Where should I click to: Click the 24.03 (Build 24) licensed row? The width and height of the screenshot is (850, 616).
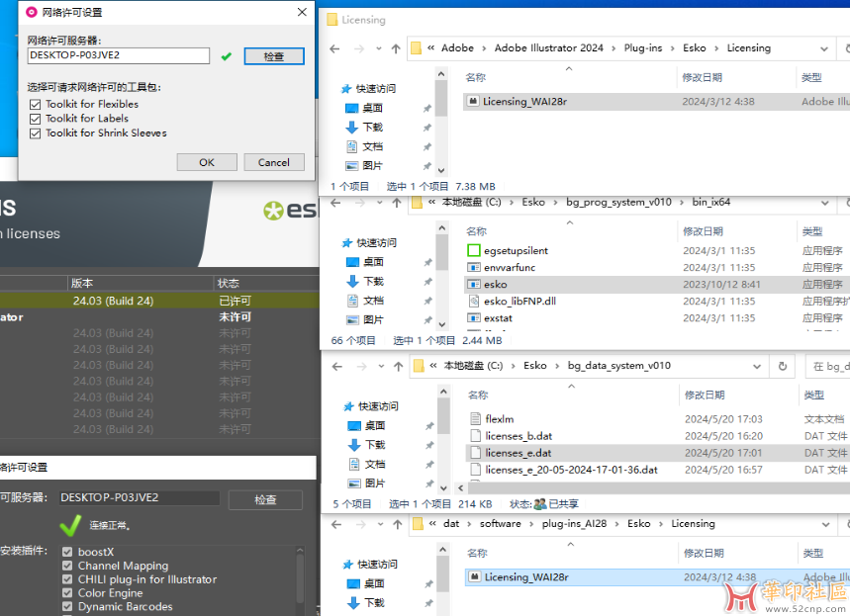159,301
